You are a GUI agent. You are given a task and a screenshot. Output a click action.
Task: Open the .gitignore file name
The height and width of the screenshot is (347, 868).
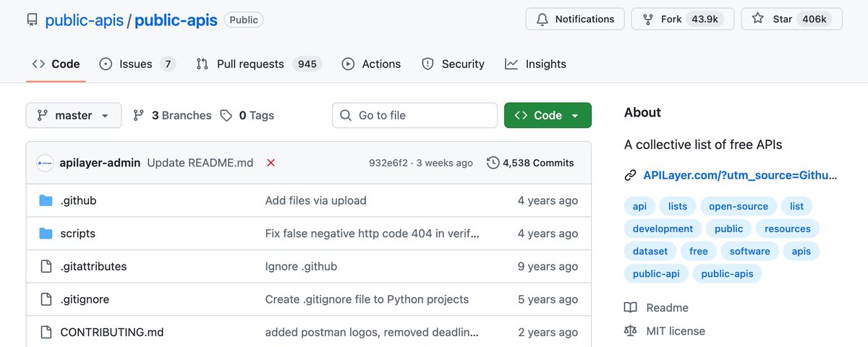pos(85,299)
